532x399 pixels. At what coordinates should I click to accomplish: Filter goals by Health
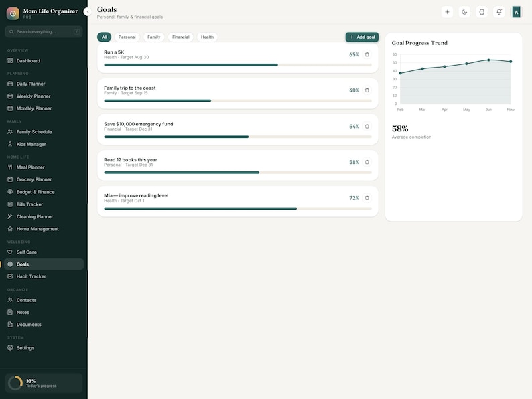tap(207, 37)
